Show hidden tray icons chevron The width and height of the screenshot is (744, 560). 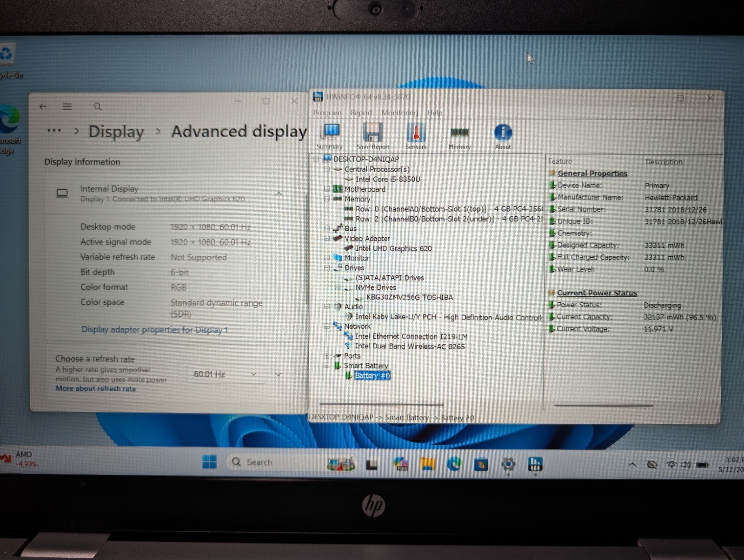pos(632,464)
